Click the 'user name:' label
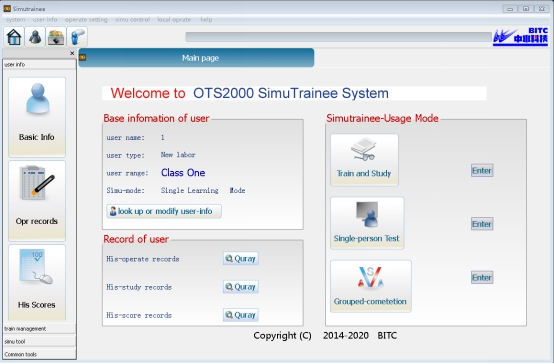This screenshot has width=554, height=364. (125, 137)
